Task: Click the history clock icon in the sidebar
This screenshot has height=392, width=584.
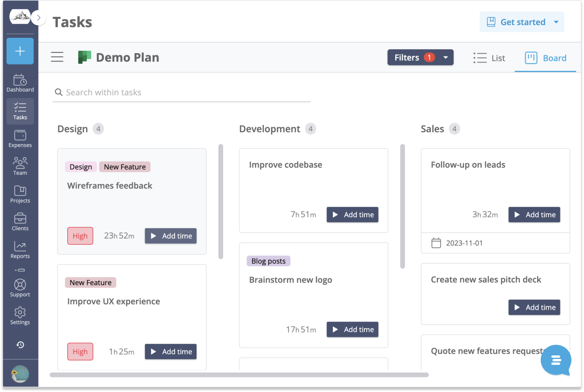Action: [x=20, y=345]
